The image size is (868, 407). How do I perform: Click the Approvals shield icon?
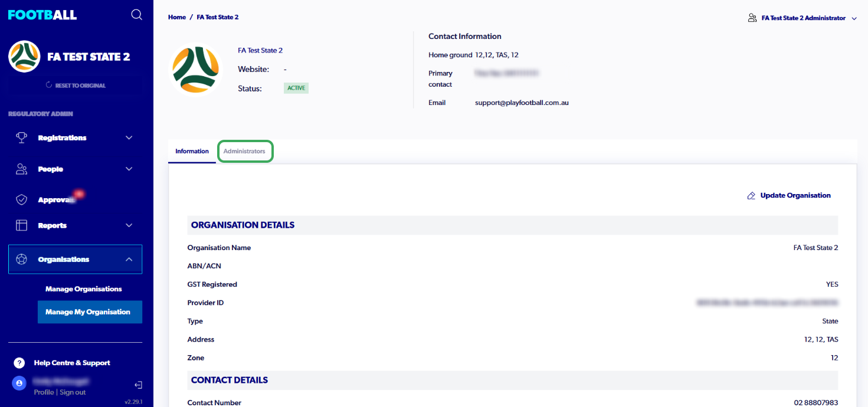[22, 200]
